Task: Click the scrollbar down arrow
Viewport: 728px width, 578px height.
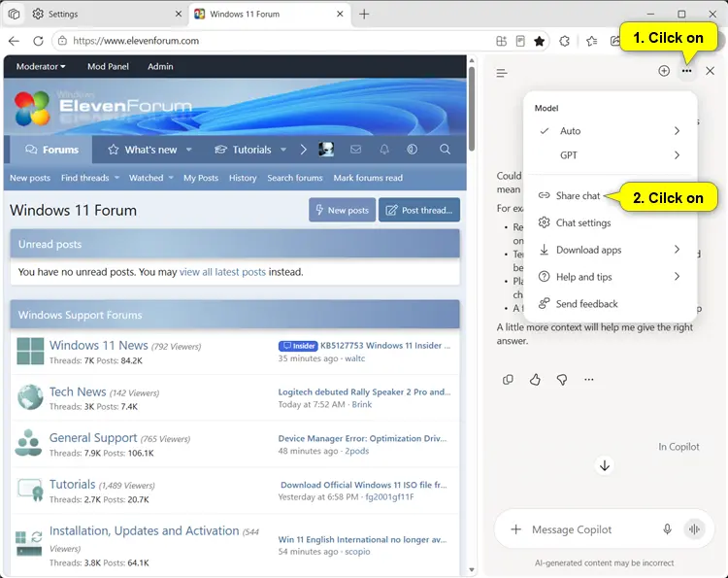Action: [472, 569]
